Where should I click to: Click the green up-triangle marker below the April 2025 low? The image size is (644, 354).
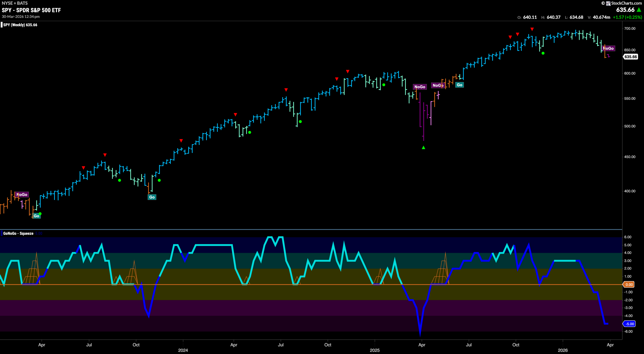[x=423, y=147]
